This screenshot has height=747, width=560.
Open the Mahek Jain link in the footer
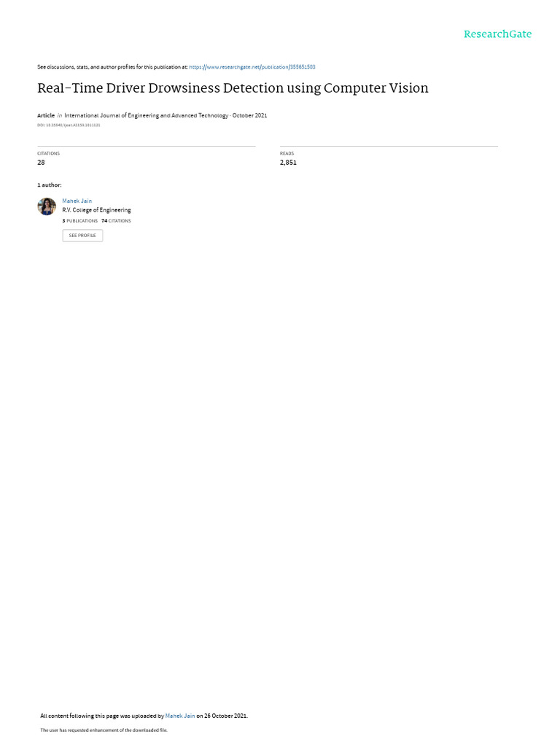180,716
